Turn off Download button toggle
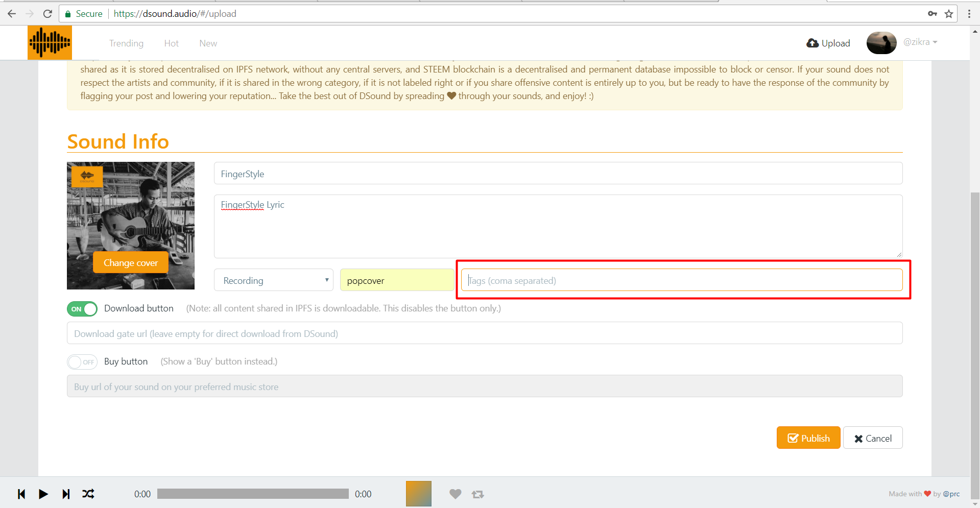Image resolution: width=980 pixels, height=508 pixels. (x=82, y=309)
